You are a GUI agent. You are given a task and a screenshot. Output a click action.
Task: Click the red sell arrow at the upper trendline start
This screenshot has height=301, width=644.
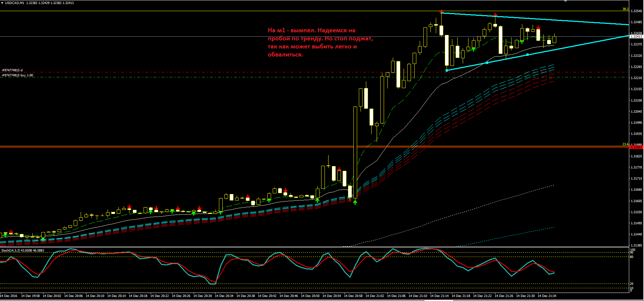pos(441,12)
